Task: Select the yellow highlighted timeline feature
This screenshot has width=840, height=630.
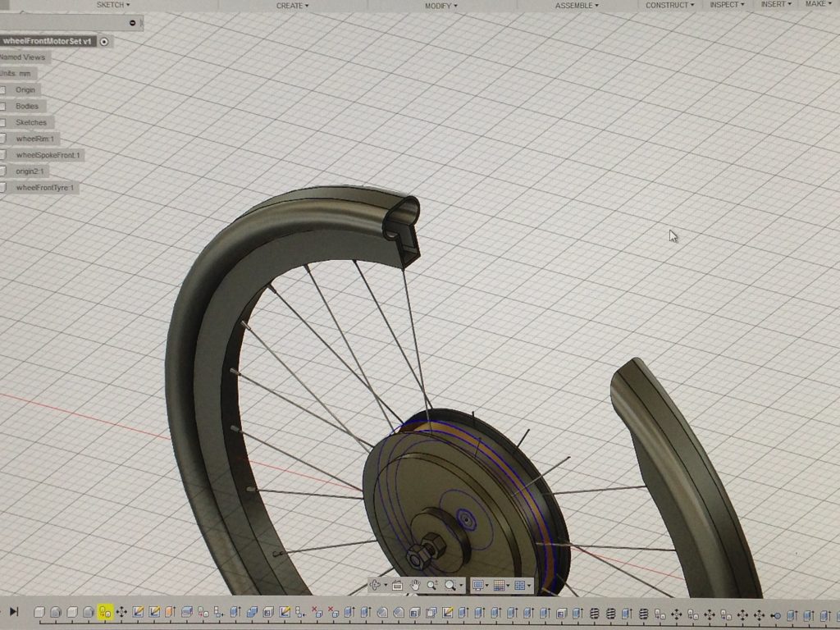Action: [x=104, y=612]
